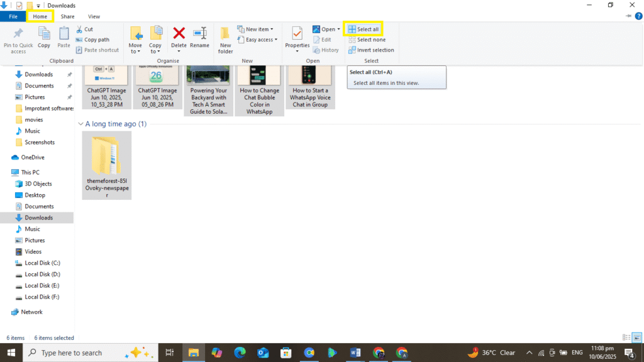Viewport: 644px width, 362px height.
Task: Click Copy path in Clipboard group
Action: (x=92, y=40)
